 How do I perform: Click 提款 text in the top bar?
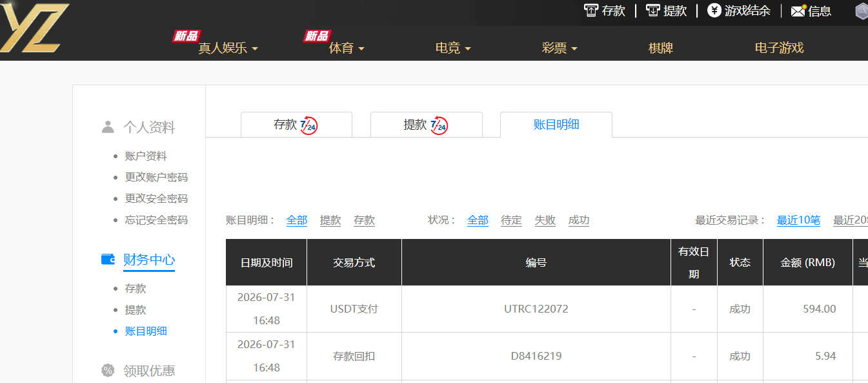tap(675, 11)
